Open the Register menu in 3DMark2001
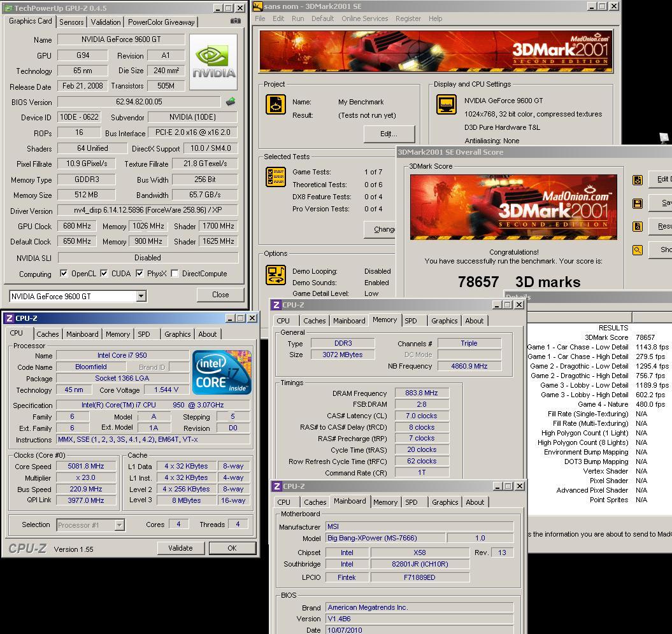Image resolution: width=672 pixels, height=634 pixels. pos(408,18)
